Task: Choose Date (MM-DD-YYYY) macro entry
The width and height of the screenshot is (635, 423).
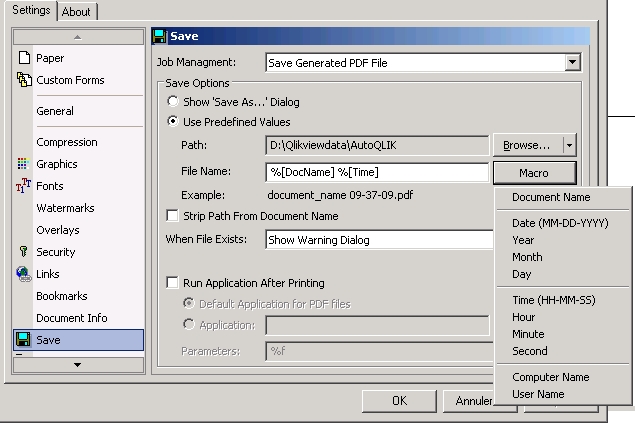Action: (x=560, y=223)
